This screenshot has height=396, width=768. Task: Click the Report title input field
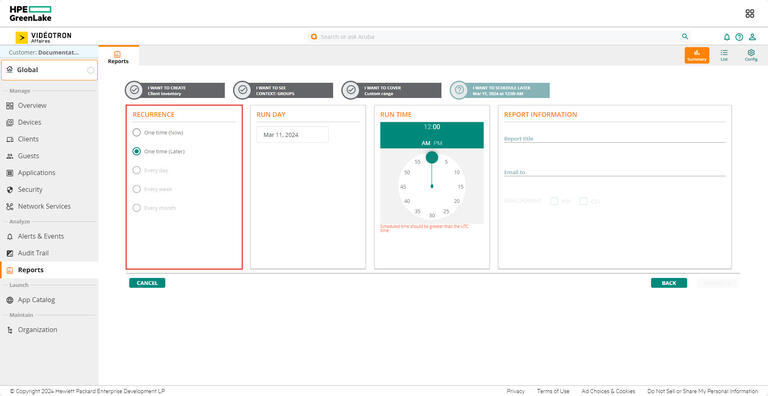click(615, 139)
